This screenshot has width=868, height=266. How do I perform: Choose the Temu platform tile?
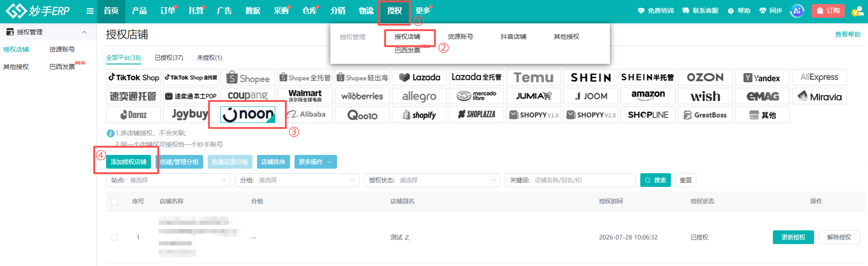(x=534, y=77)
